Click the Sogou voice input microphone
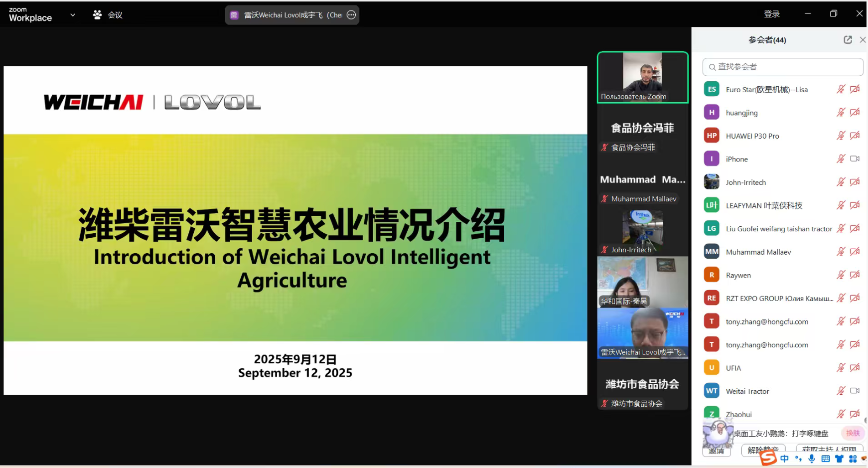The width and height of the screenshot is (868, 468). 812,459
